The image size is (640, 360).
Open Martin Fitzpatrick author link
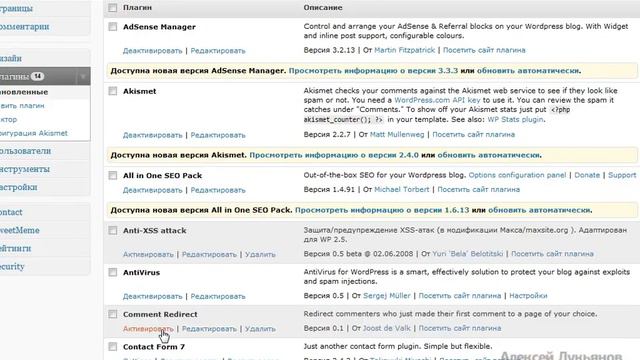(404, 50)
